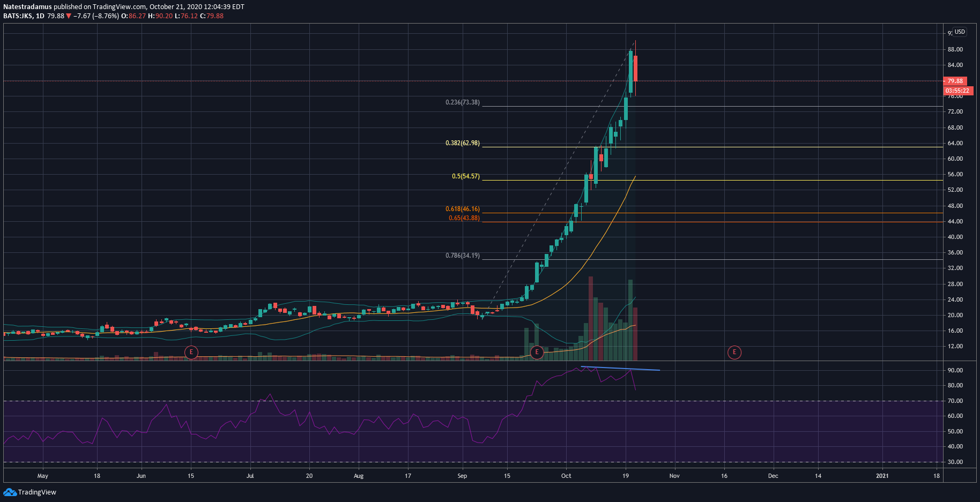Click the Jul label on the time axis

click(x=250, y=476)
